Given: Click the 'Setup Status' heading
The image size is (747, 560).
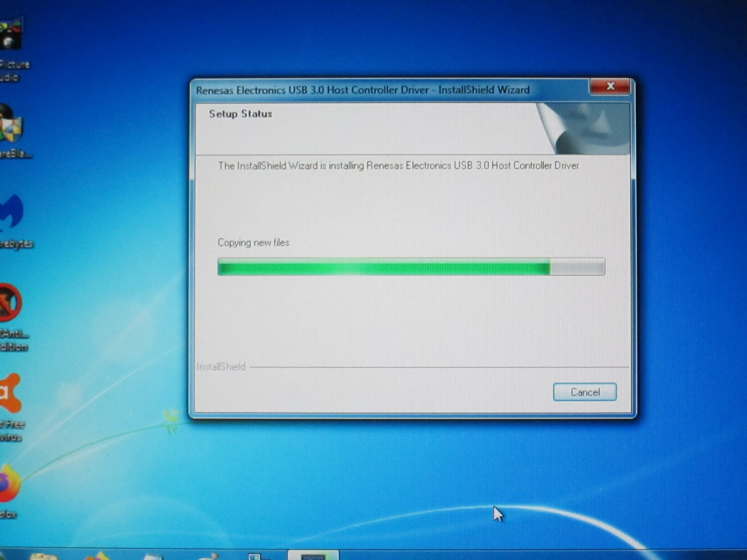Looking at the screenshot, I should [x=241, y=114].
